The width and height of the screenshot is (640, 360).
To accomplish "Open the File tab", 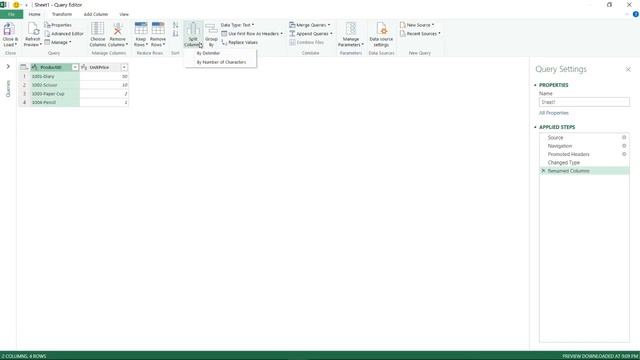I will pos(11,14).
